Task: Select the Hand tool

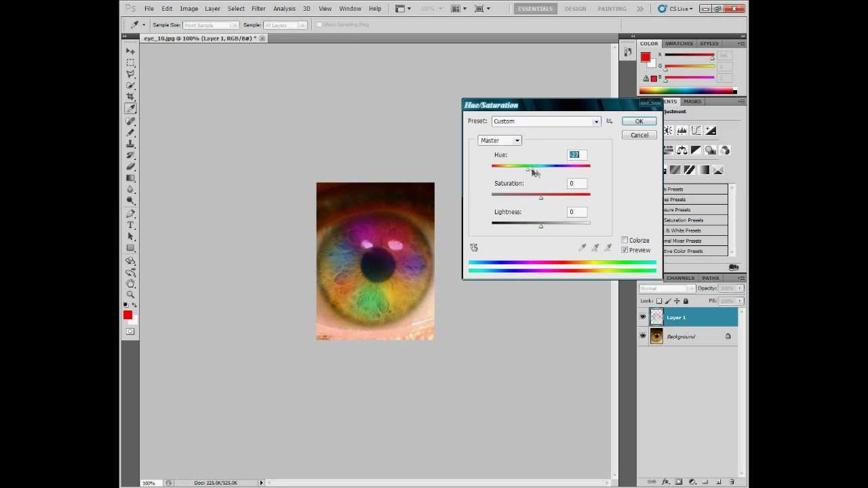Action: 130,283
